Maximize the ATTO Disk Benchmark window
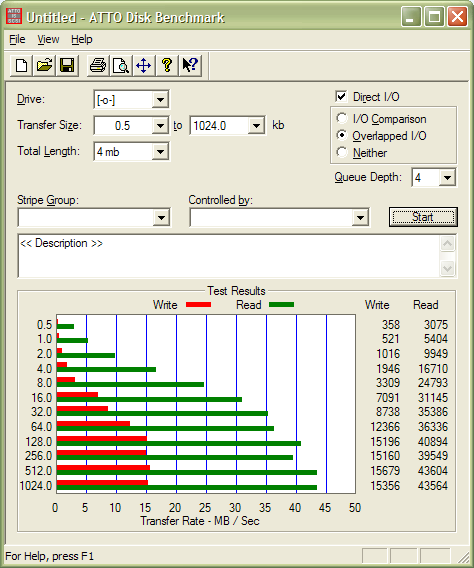The height and width of the screenshot is (568, 474). tap(434, 17)
